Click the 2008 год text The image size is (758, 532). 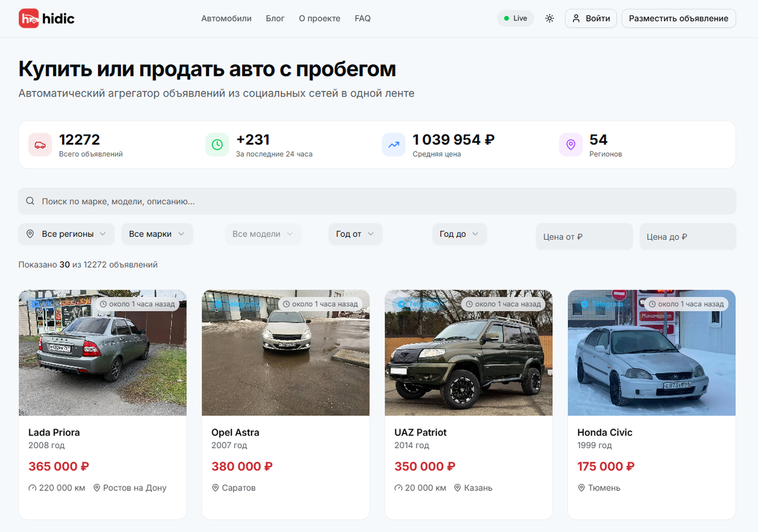[x=47, y=446]
